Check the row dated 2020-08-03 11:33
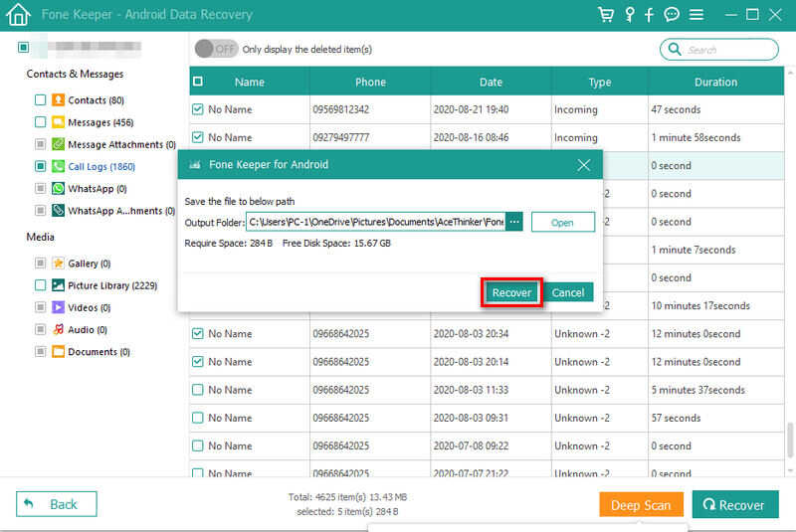 click(198, 390)
